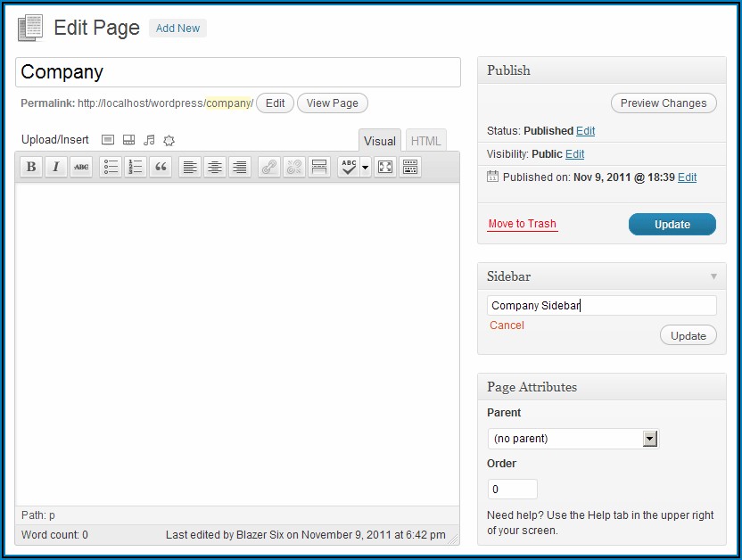Insert a blockquote
This screenshot has height=560, width=742.
(x=161, y=167)
